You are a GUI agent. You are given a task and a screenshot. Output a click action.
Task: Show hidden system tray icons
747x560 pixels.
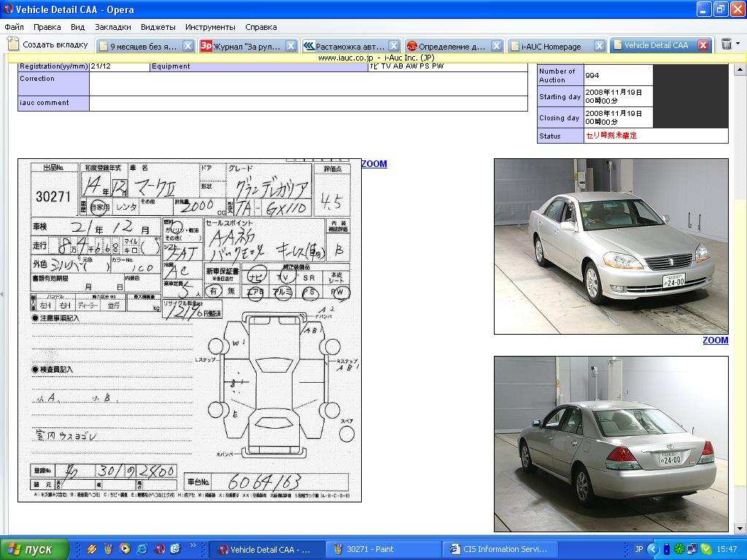653,549
